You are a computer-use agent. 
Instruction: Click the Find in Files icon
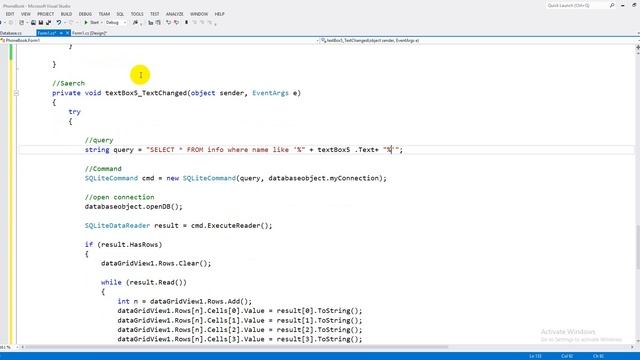click(x=136, y=22)
